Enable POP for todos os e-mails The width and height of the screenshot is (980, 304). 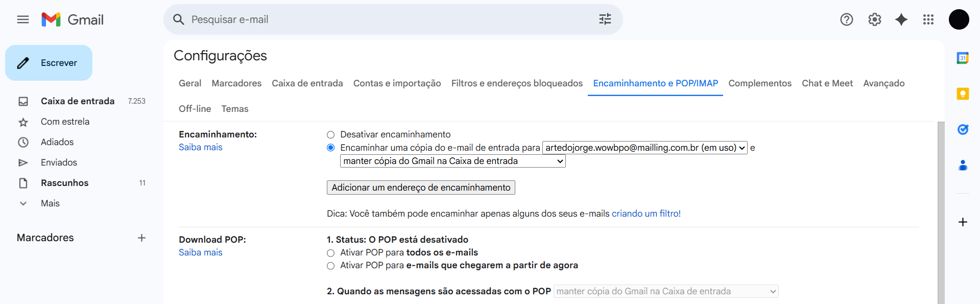tap(330, 253)
